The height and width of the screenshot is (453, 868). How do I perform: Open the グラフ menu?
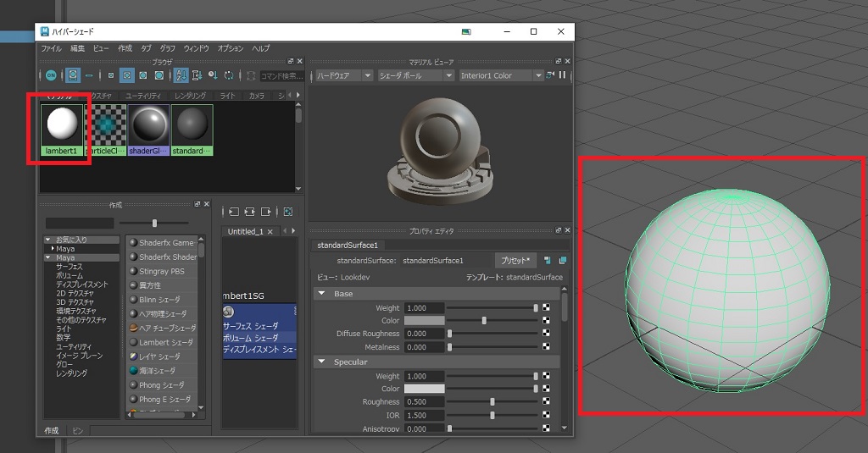pos(168,48)
